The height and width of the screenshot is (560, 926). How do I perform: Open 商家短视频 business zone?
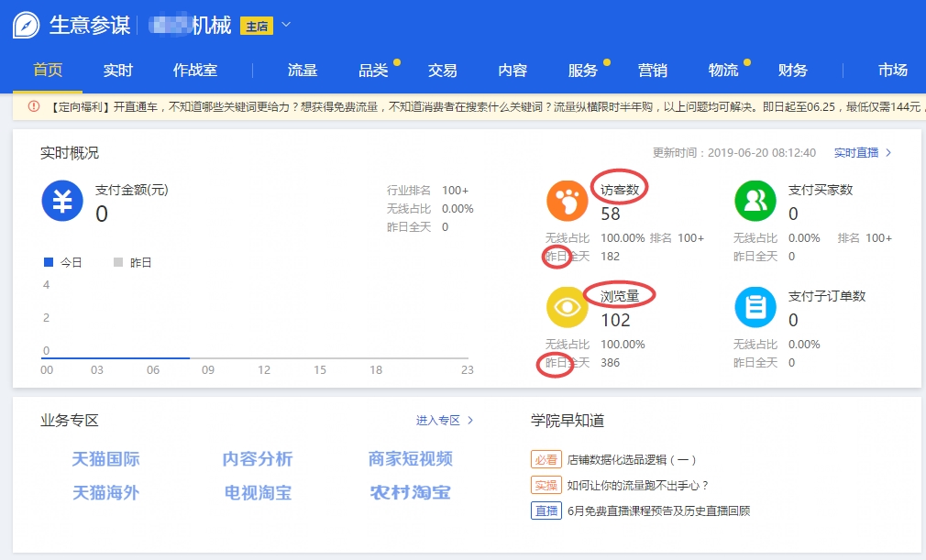(x=411, y=458)
